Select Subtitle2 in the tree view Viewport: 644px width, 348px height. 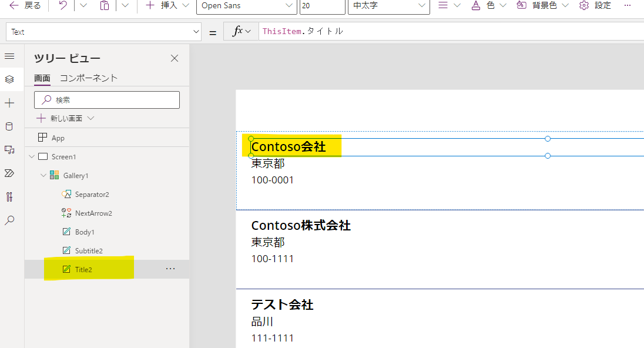[89, 250]
